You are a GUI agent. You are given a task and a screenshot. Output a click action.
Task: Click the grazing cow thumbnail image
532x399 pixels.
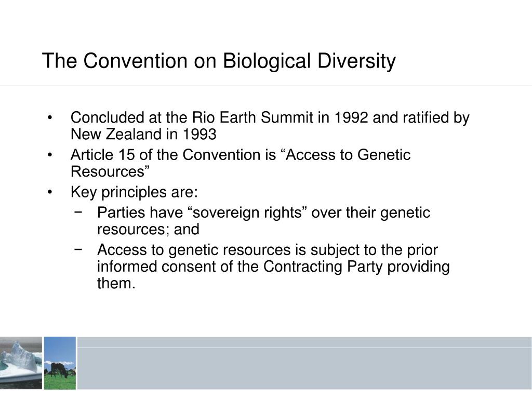click(60, 363)
